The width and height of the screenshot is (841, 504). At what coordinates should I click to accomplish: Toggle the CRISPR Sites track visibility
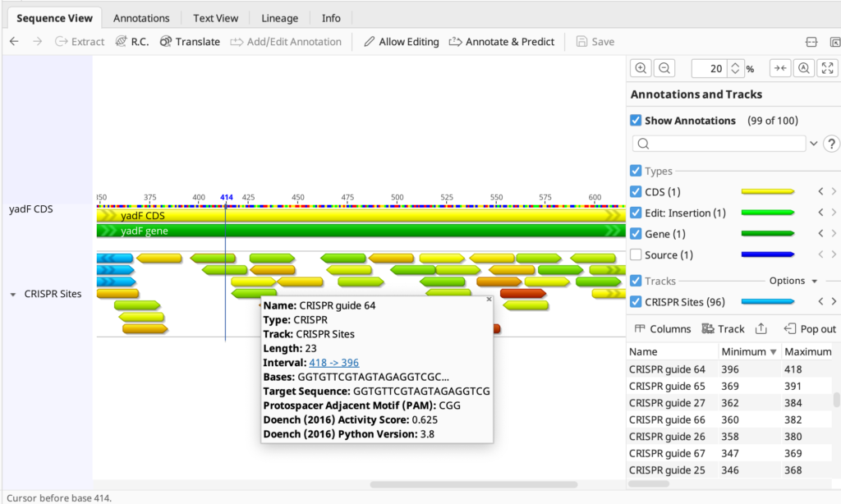(x=636, y=301)
